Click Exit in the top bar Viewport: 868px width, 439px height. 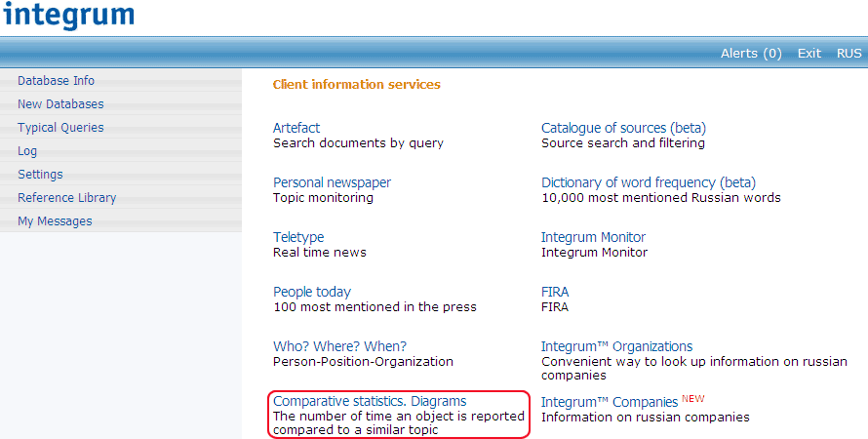(x=809, y=54)
